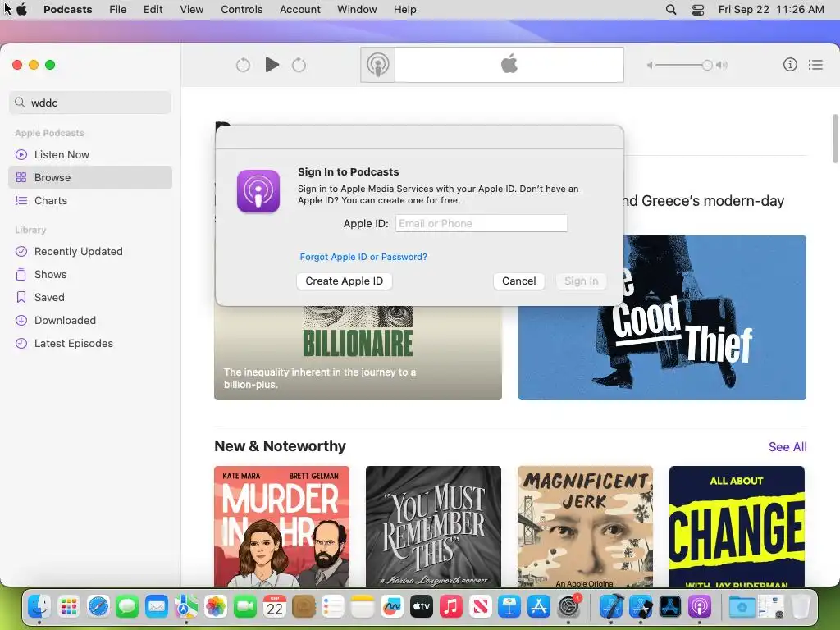The height and width of the screenshot is (630, 840).
Task: Open Photos from the Dock
Action: click(x=216, y=606)
